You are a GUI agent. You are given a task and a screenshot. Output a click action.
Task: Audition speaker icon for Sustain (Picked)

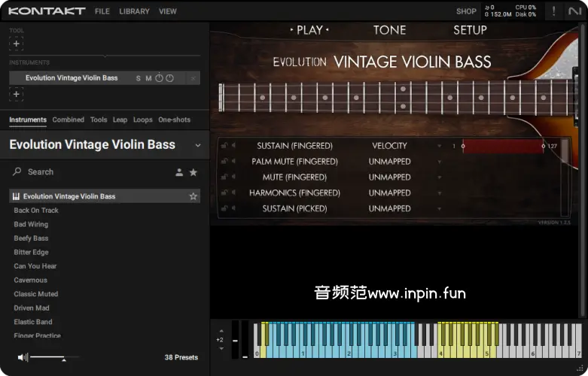click(233, 208)
